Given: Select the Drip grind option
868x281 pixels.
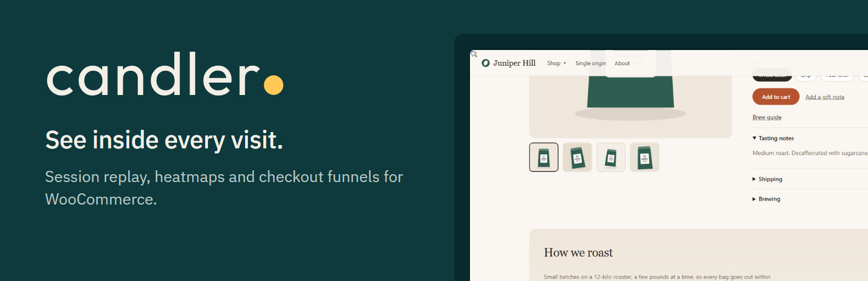Looking at the screenshot, I should coord(806,75).
